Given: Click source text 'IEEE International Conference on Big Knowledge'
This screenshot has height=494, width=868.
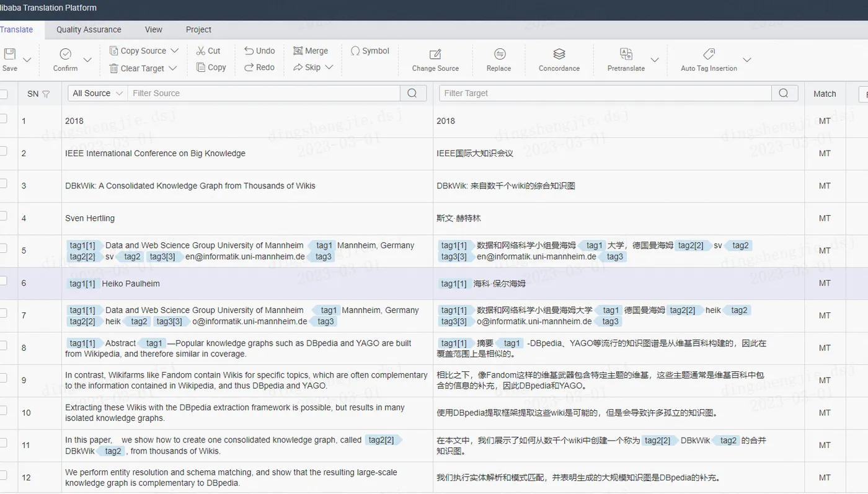Looking at the screenshot, I should (x=155, y=153).
